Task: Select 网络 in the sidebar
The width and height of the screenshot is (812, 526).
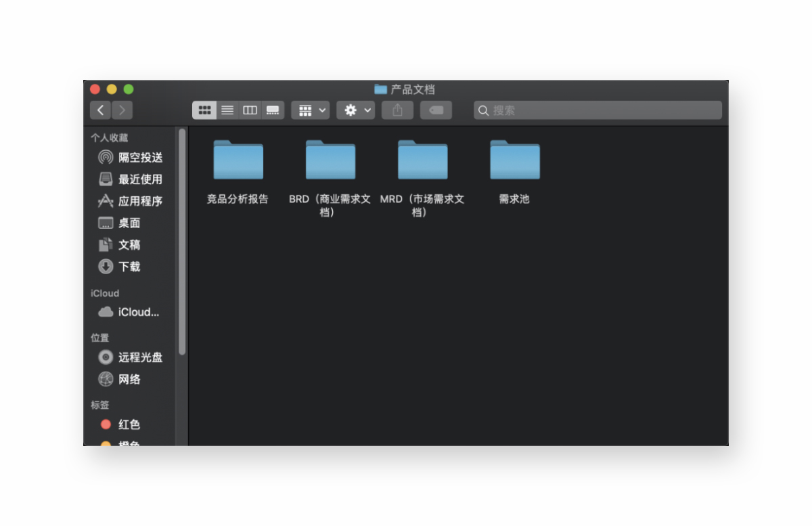Action: coord(131,379)
